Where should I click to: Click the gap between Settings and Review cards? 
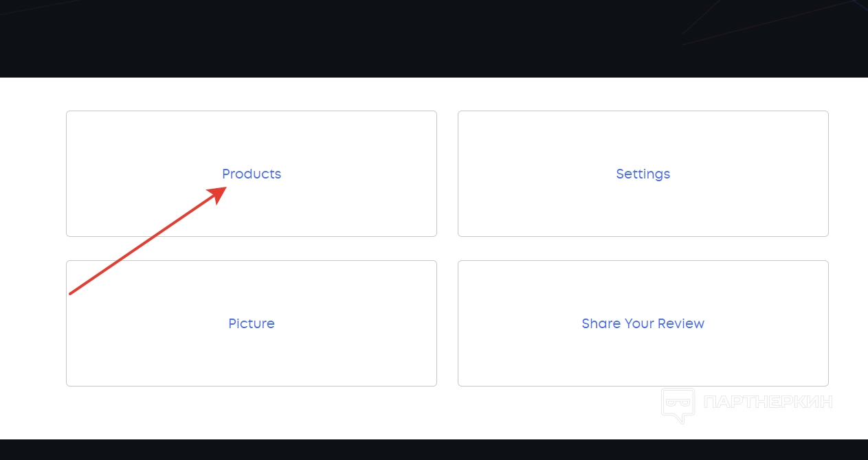(x=643, y=249)
